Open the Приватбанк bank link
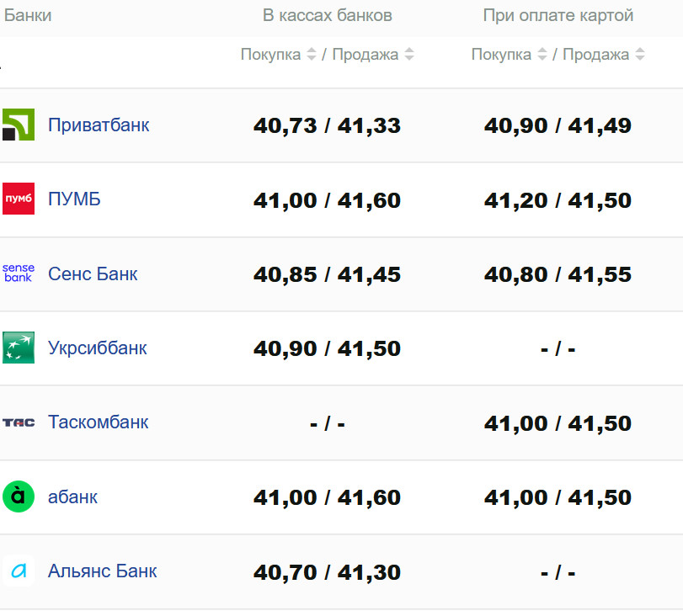This screenshot has height=616, width=683. 99,125
